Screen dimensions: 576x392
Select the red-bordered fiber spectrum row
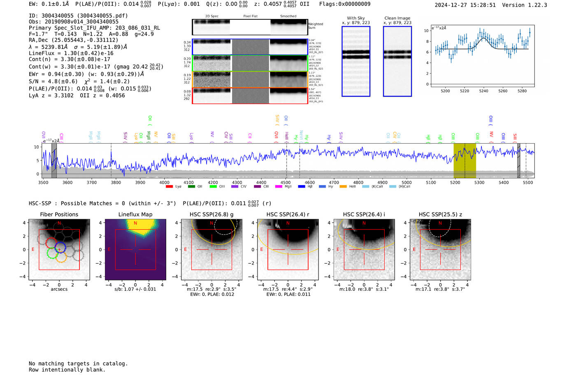pos(250,96)
